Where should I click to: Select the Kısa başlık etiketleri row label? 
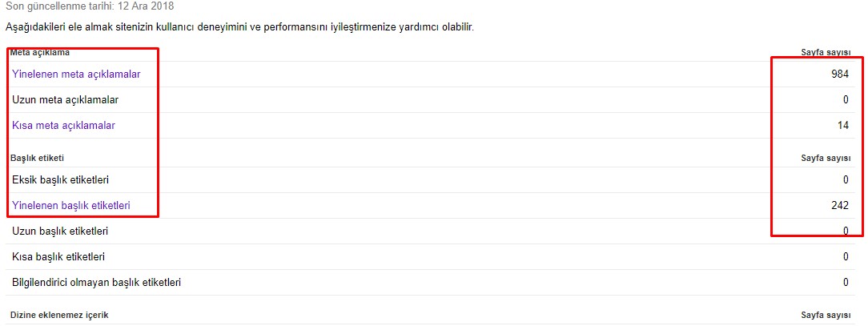coord(58,257)
